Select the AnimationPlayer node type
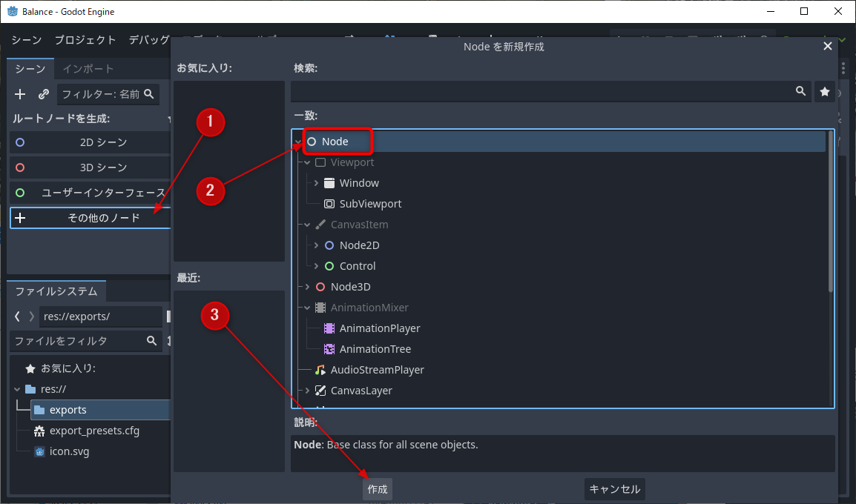This screenshot has width=856, height=504. (379, 328)
